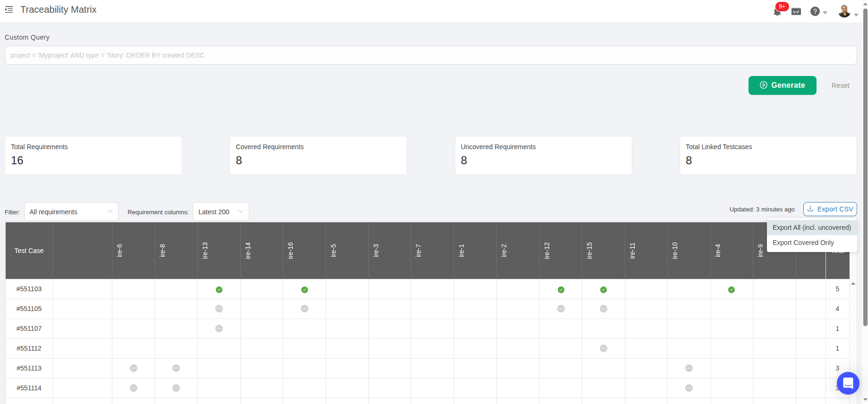Click the Total Linked Testcases card
Screen dimensions: 868x404
[768, 156]
